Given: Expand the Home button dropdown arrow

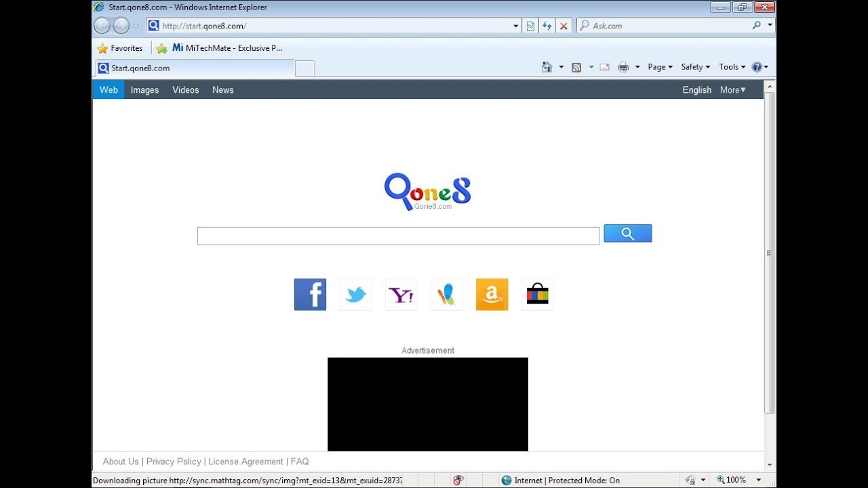Looking at the screenshot, I should point(561,67).
